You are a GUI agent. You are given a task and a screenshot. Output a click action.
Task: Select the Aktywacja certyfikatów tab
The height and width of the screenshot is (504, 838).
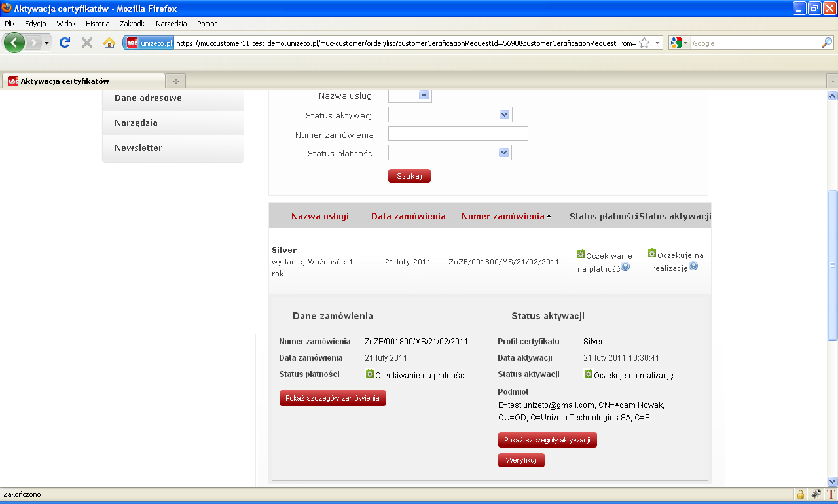[x=84, y=81]
